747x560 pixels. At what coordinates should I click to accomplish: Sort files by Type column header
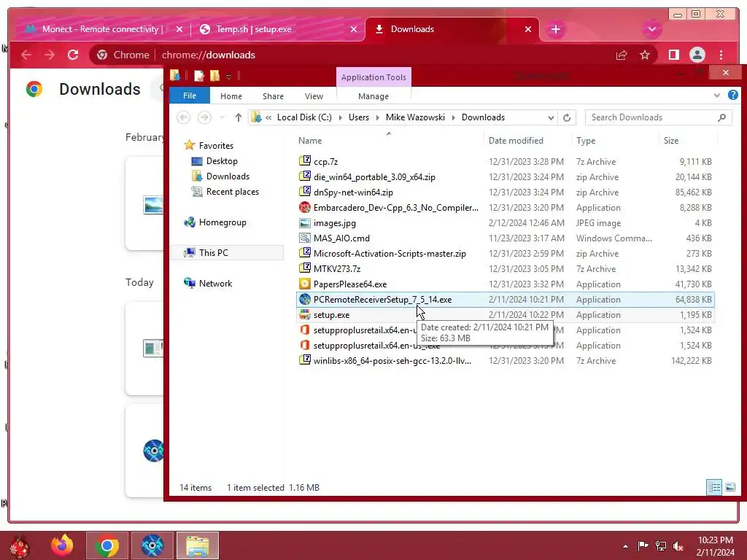(x=586, y=141)
